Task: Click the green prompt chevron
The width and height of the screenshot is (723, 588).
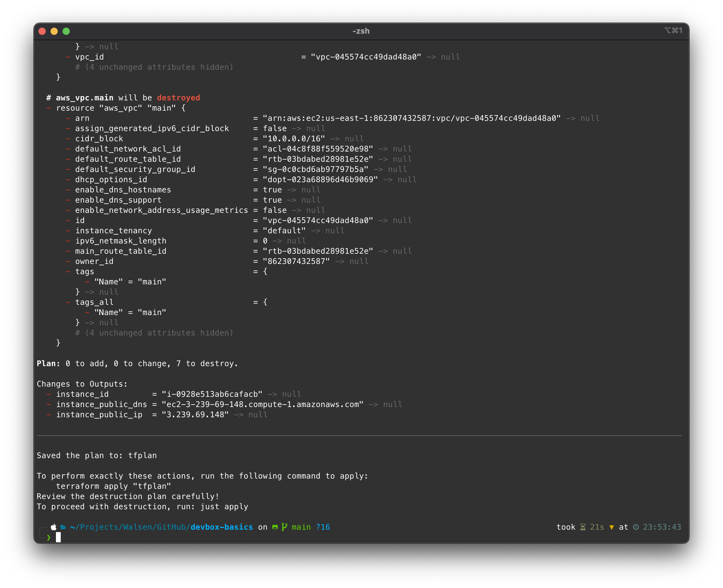Action: pyautogui.click(x=48, y=537)
